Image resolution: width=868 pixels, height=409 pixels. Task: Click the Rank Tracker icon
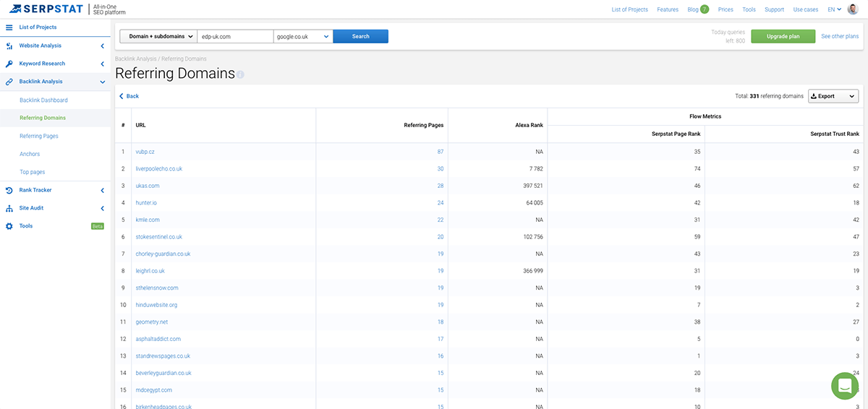click(x=9, y=190)
